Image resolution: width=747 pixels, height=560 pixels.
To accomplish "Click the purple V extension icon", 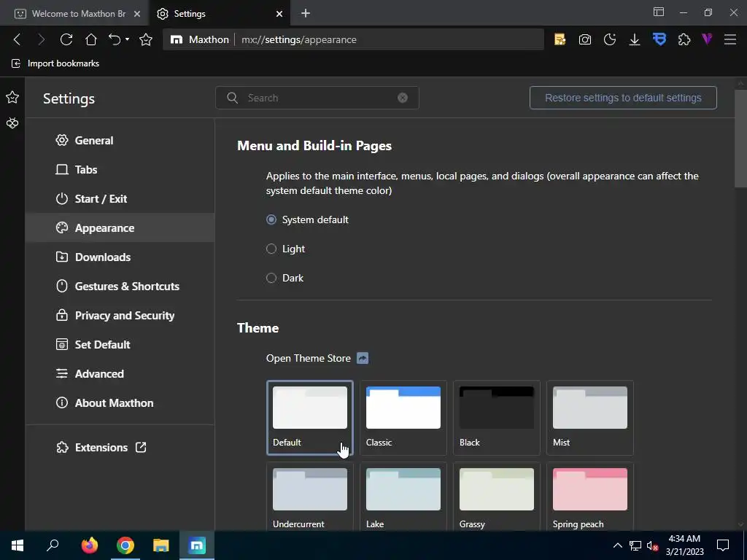I will point(707,39).
